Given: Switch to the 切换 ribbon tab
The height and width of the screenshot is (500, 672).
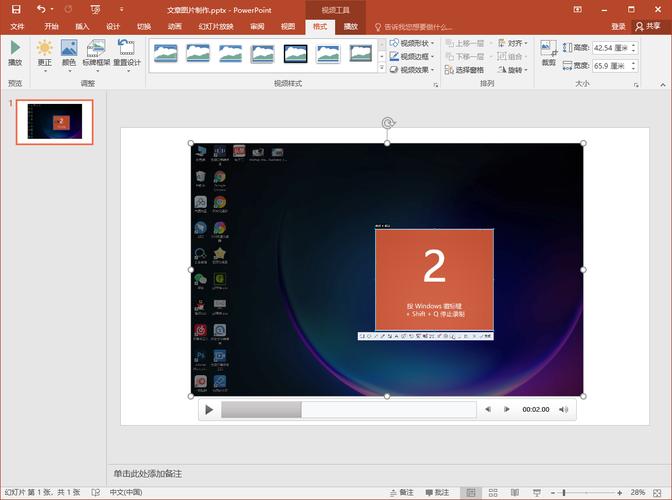Looking at the screenshot, I should coord(144,27).
